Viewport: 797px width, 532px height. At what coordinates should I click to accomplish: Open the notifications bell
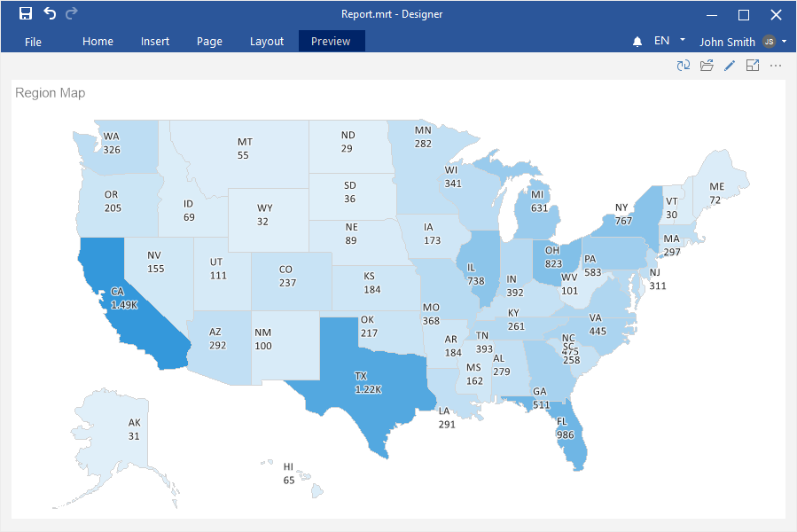click(x=637, y=42)
